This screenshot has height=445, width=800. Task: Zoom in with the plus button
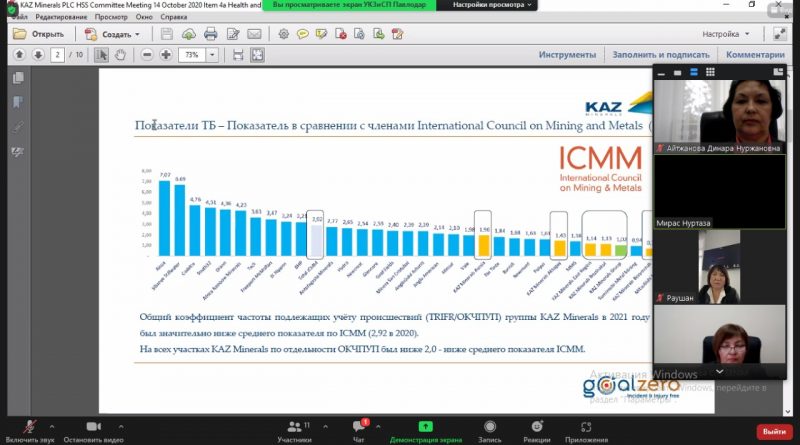(x=166, y=55)
